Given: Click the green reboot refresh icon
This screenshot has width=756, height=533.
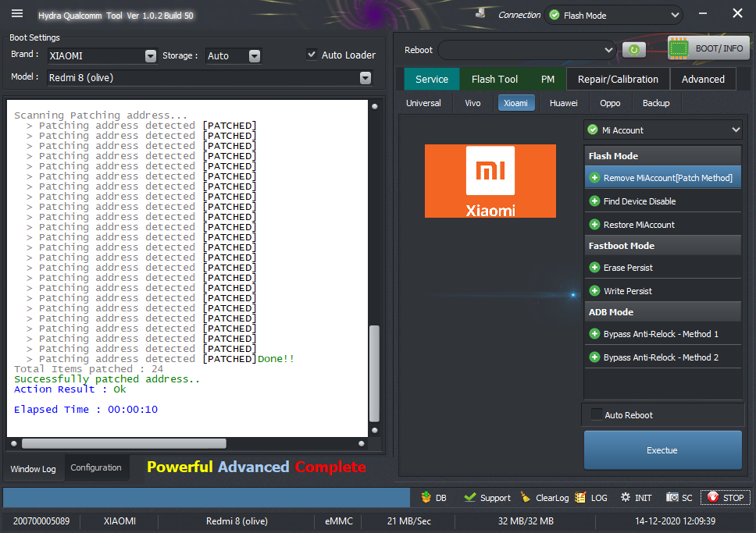Looking at the screenshot, I should pyautogui.click(x=633, y=50).
